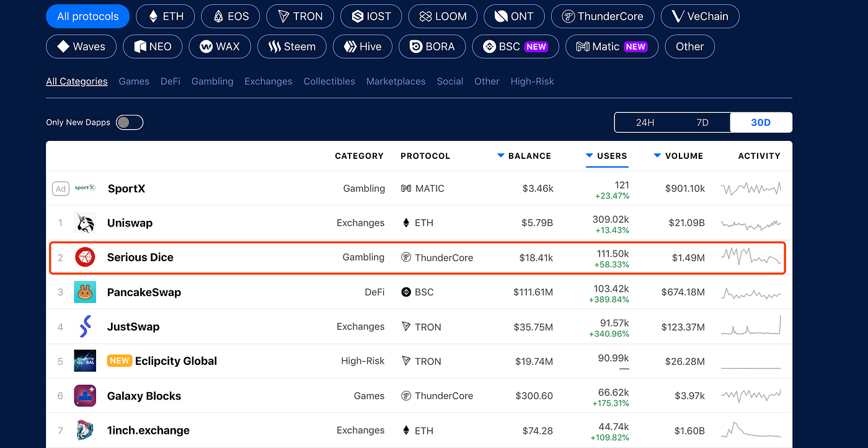Filter by IOST protocol
This screenshot has height=448, width=868.
click(x=371, y=17)
